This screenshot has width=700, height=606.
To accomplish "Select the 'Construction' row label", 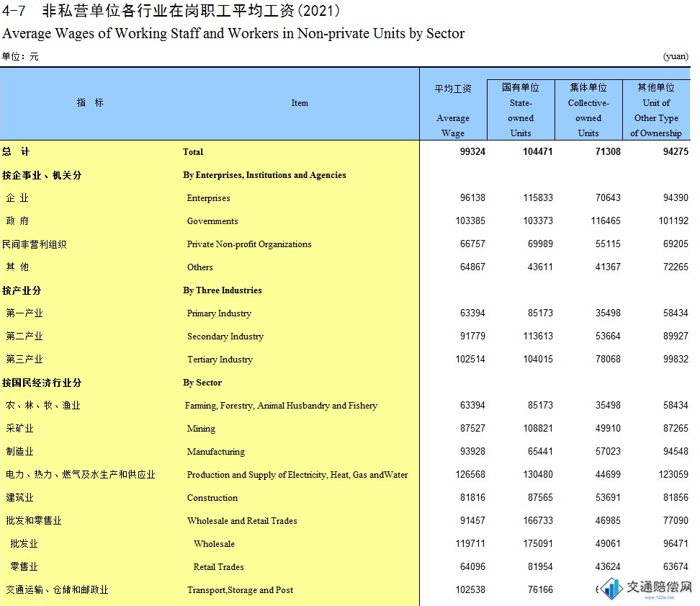I will click(x=212, y=498).
